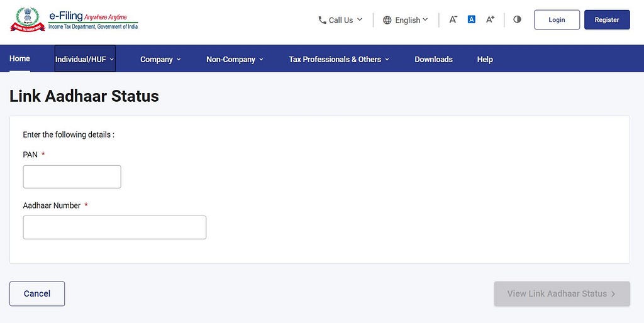Focus the PAN input field
The height and width of the screenshot is (323, 644).
72,177
